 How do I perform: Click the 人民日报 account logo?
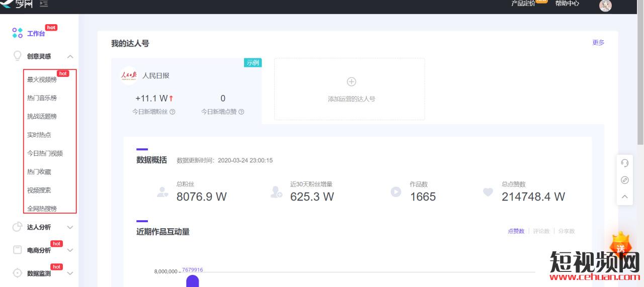coord(129,76)
